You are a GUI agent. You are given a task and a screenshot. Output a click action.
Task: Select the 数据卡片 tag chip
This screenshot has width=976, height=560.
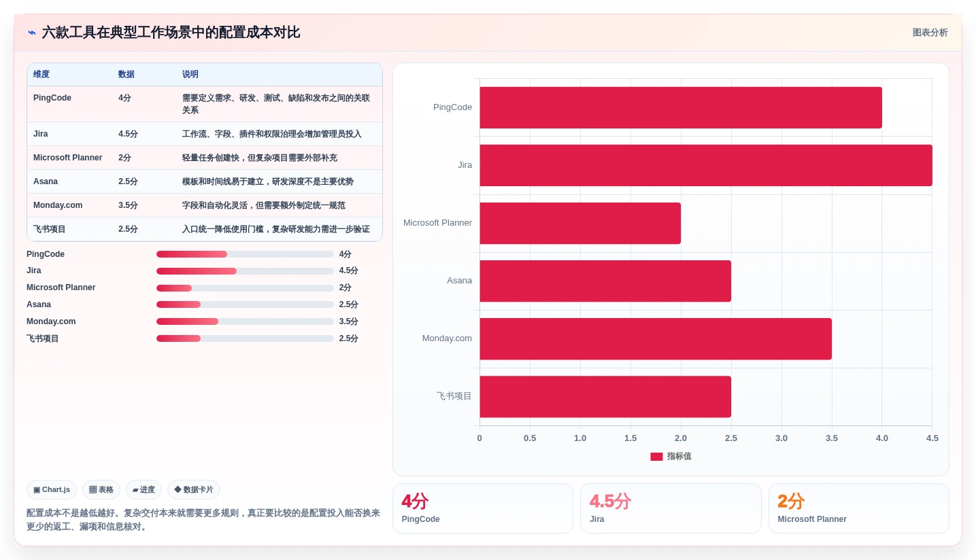coord(194,490)
